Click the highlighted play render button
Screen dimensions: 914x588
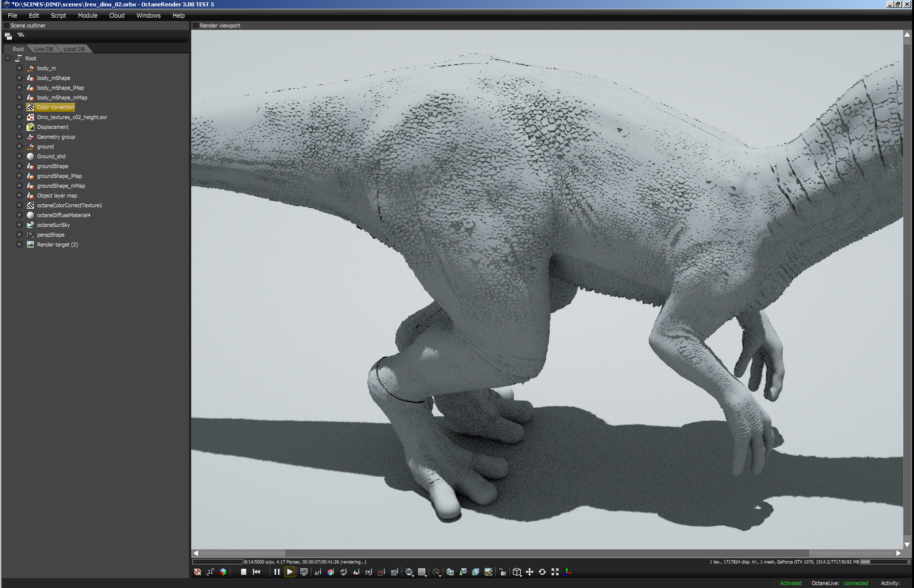290,572
